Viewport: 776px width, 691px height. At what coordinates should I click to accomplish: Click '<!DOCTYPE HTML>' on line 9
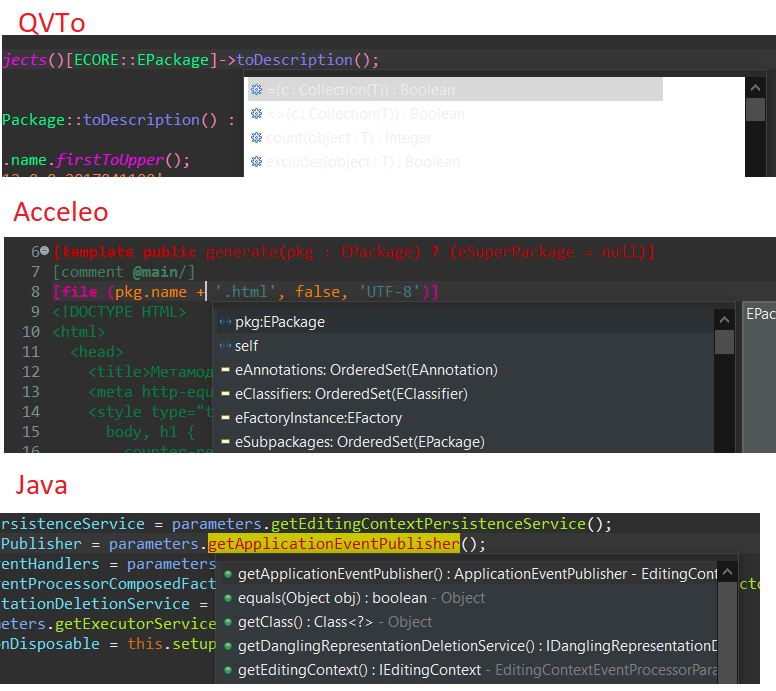click(119, 312)
